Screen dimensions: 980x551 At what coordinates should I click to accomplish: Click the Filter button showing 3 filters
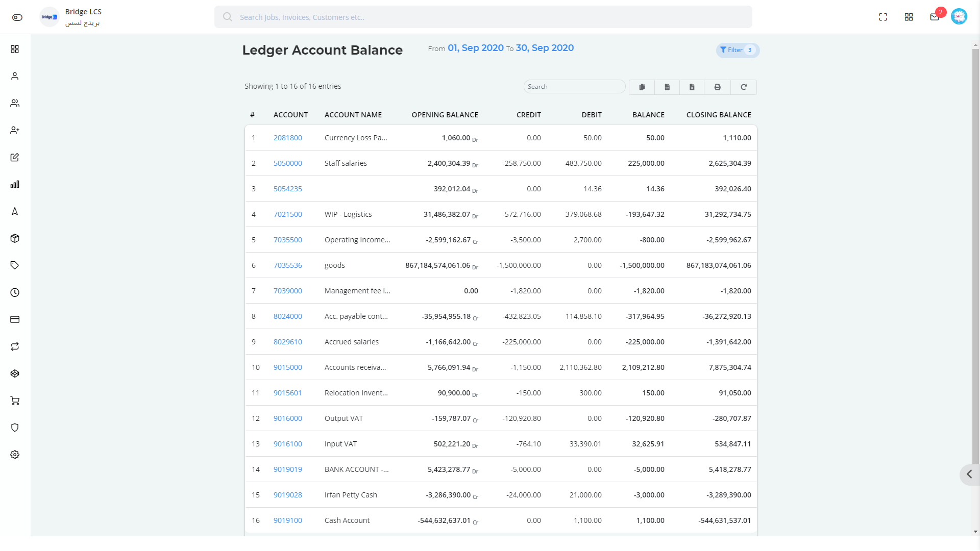coord(736,50)
